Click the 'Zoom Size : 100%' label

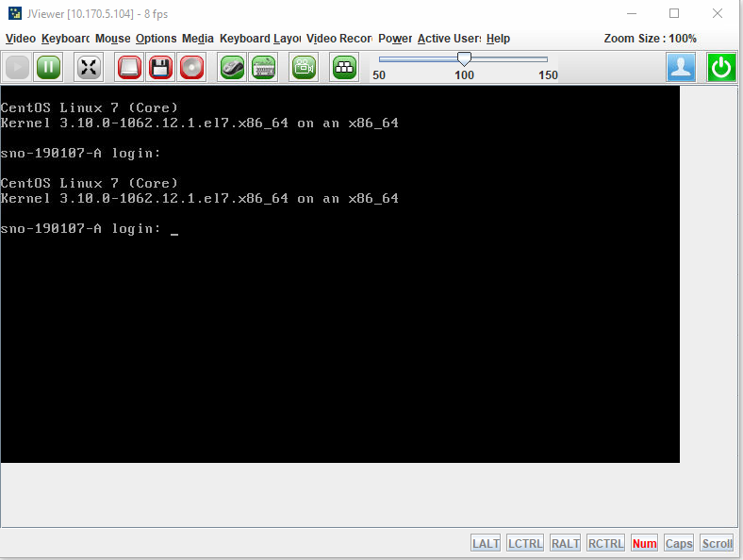tap(651, 39)
